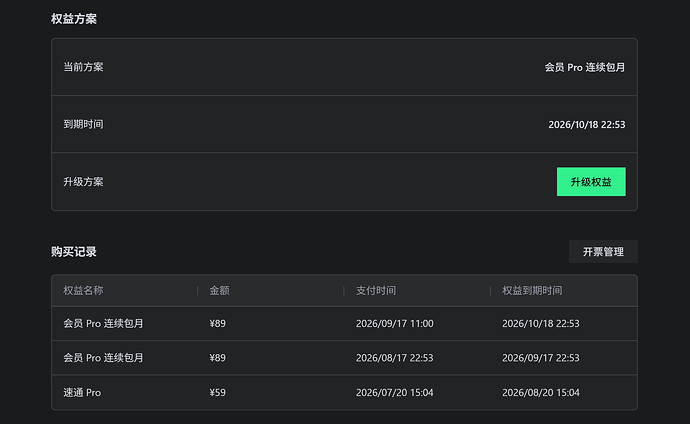The width and height of the screenshot is (690, 424).
Task: Select 会员 Pro 连续包月 paid 2026/08/17
Action: (x=103, y=358)
